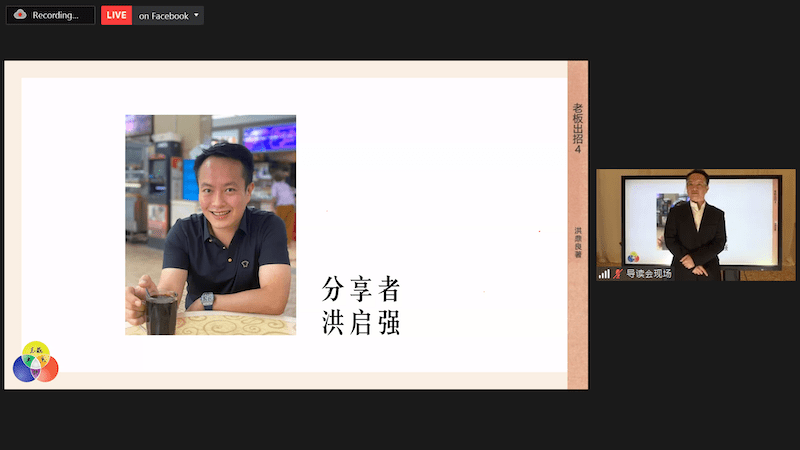Click the three-color circle logo on slide
800x450 pixels.
coord(36,363)
